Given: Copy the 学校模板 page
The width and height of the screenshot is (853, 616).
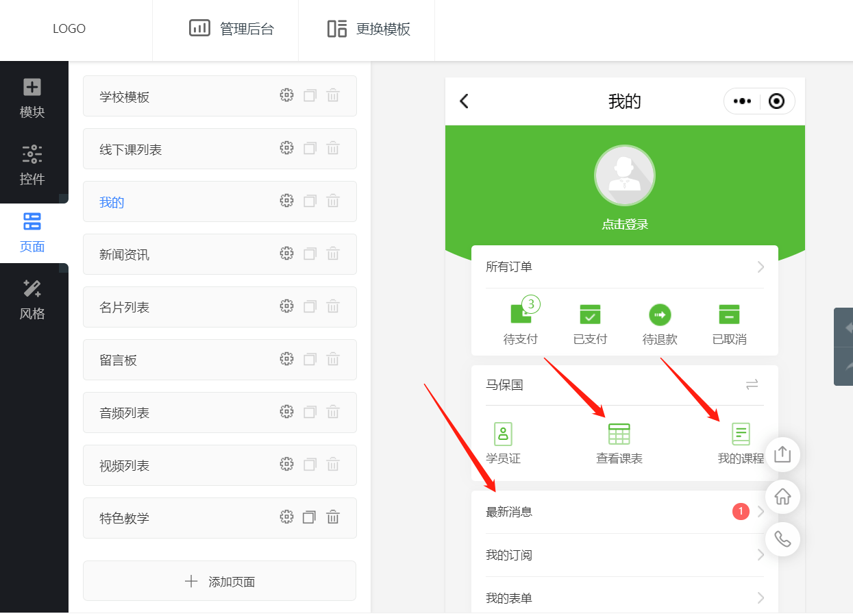Looking at the screenshot, I should [310, 96].
